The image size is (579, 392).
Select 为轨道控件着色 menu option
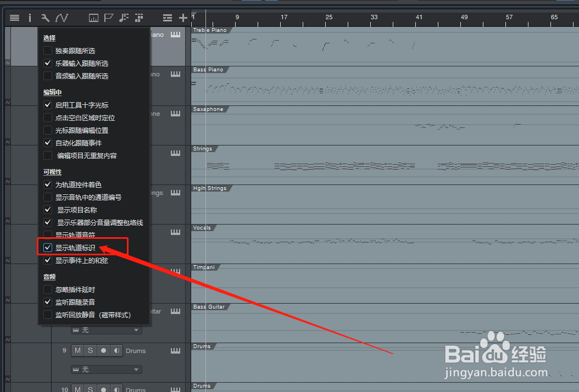[x=79, y=184]
